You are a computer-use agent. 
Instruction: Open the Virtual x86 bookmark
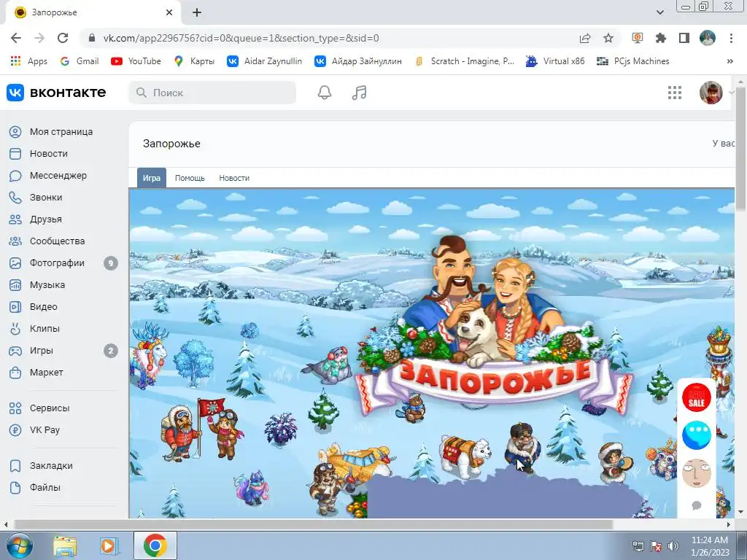point(555,61)
